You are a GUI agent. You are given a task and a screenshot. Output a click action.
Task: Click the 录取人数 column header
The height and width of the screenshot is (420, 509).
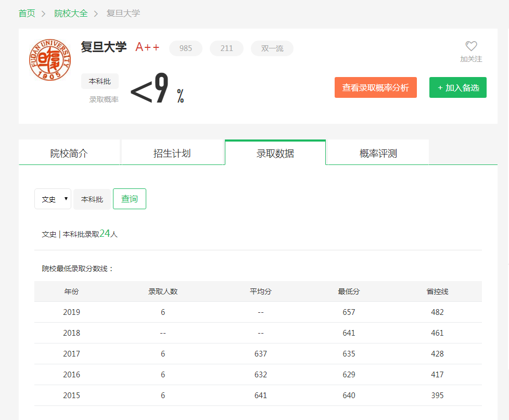pos(163,291)
